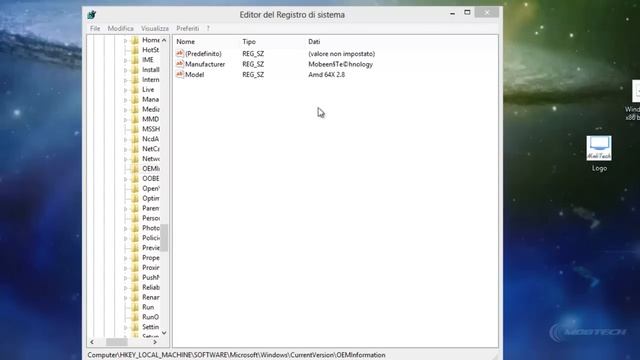Viewport: 640px width, 360px height.
Task: Click the tree scroll-up arrow next to Home
Action: tap(164, 40)
